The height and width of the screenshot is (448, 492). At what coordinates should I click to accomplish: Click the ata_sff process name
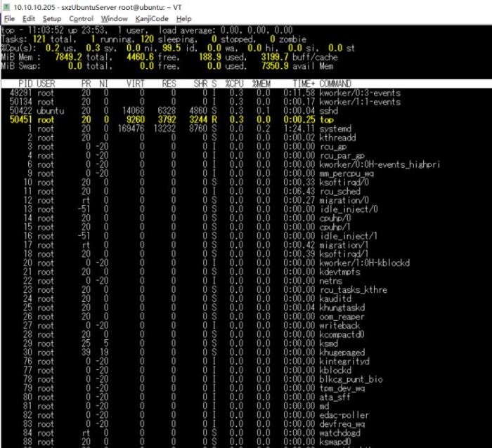335,397
